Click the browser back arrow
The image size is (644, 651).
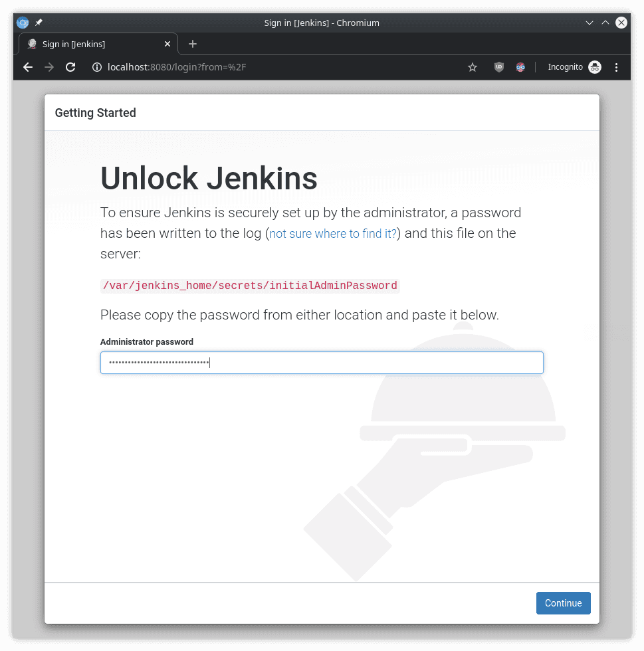click(28, 67)
